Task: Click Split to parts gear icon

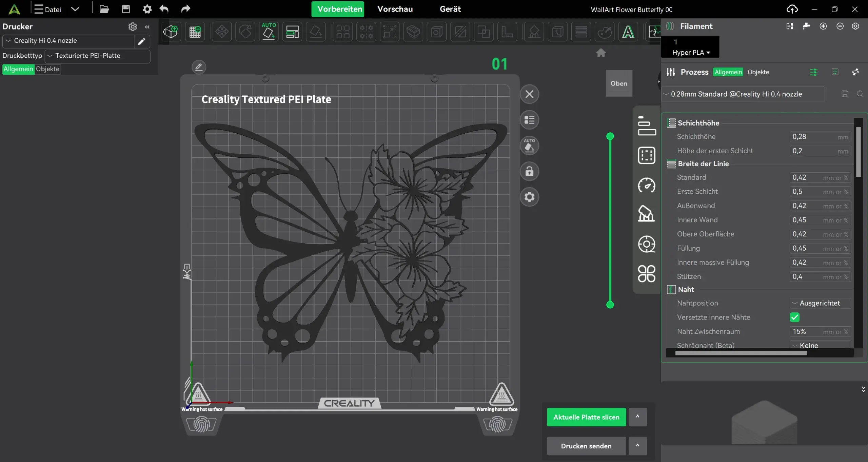Action: pos(367,32)
